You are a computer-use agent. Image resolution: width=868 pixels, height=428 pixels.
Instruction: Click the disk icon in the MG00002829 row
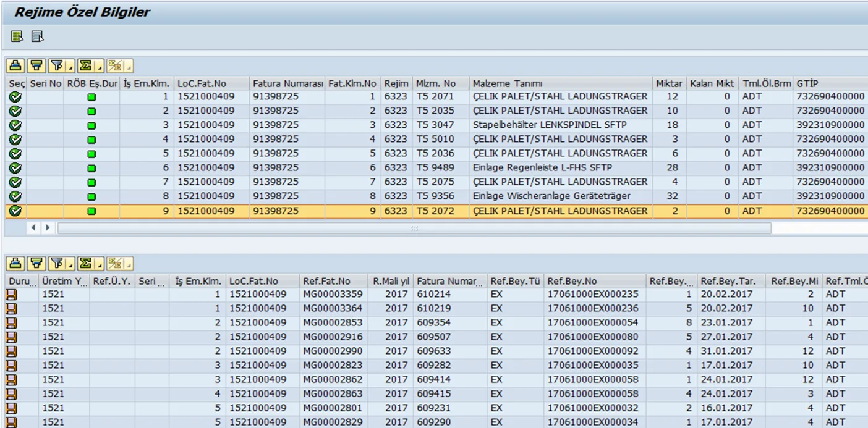(x=12, y=422)
